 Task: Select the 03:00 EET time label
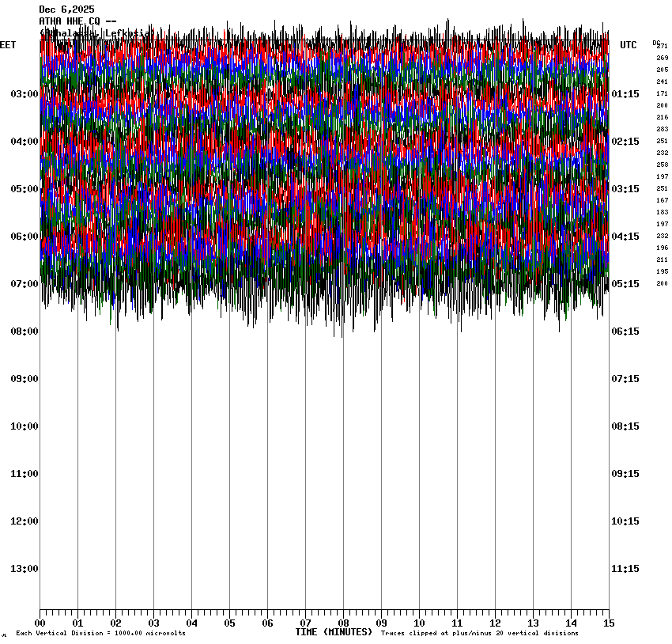(24, 94)
